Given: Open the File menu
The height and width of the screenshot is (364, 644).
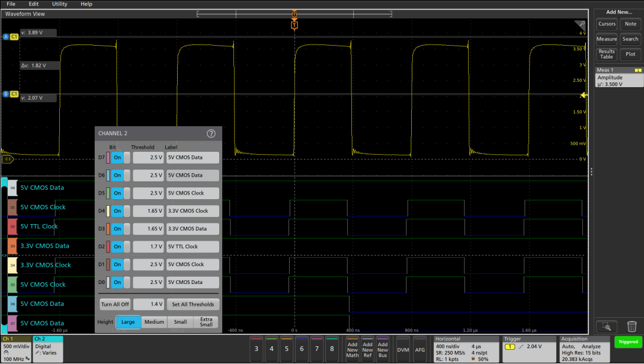Looking at the screenshot, I should point(11,4).
